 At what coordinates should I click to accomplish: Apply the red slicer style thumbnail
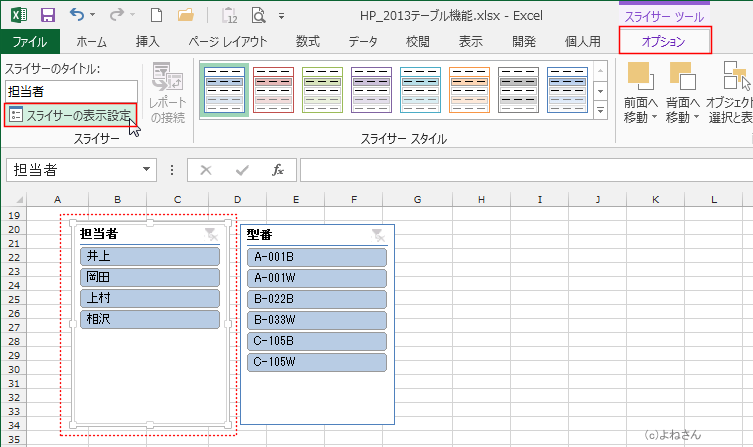click(x=273, y=90)
